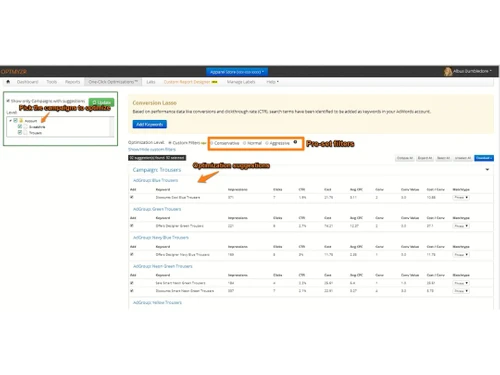Click the suggestions found status badge

click(157, 158)
